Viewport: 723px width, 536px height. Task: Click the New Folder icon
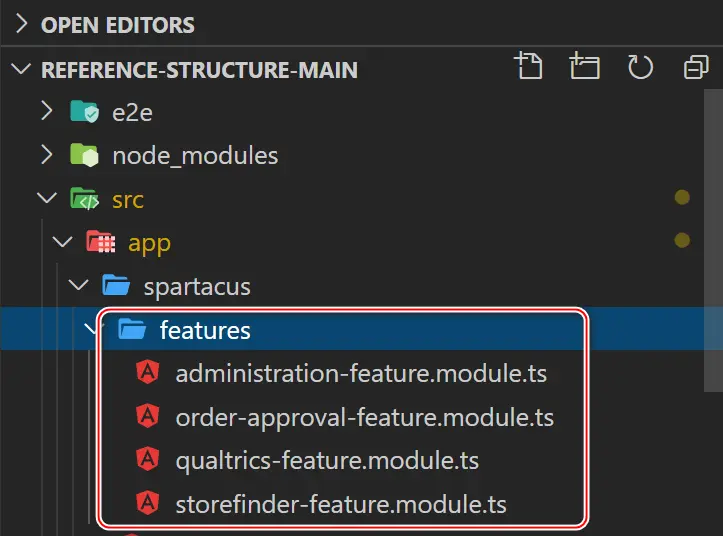pyautogui.click(x=584, y=68)
